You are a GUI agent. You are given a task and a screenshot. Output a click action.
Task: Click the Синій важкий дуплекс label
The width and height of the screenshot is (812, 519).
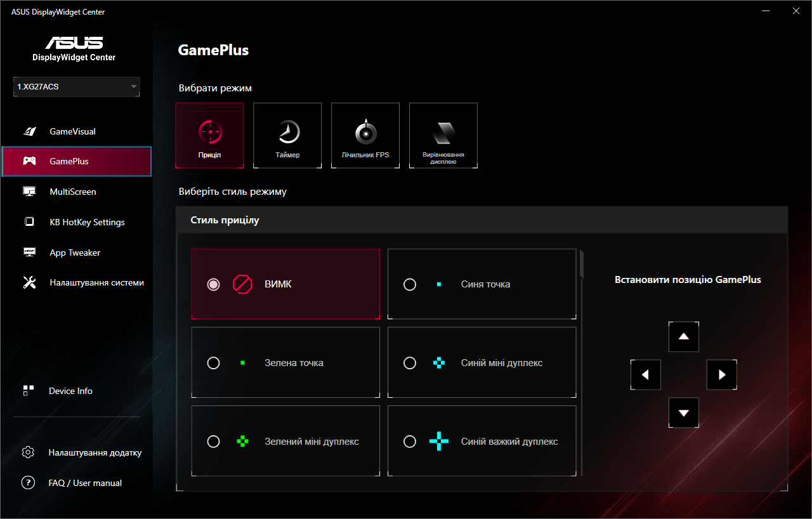point(509,442)
